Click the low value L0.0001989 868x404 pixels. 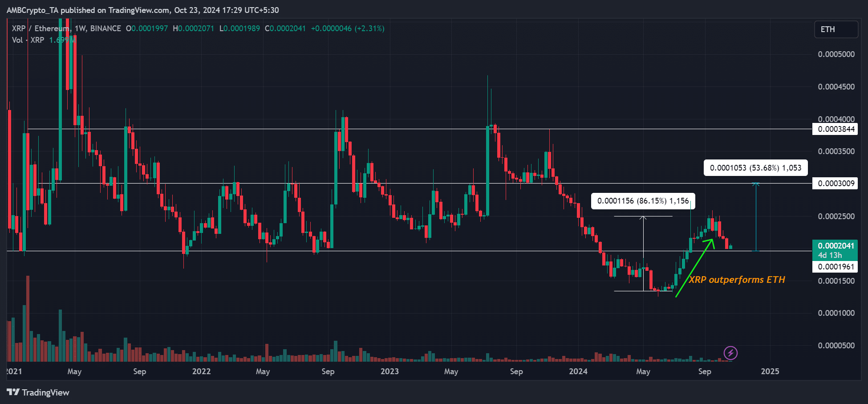(239, 29)
